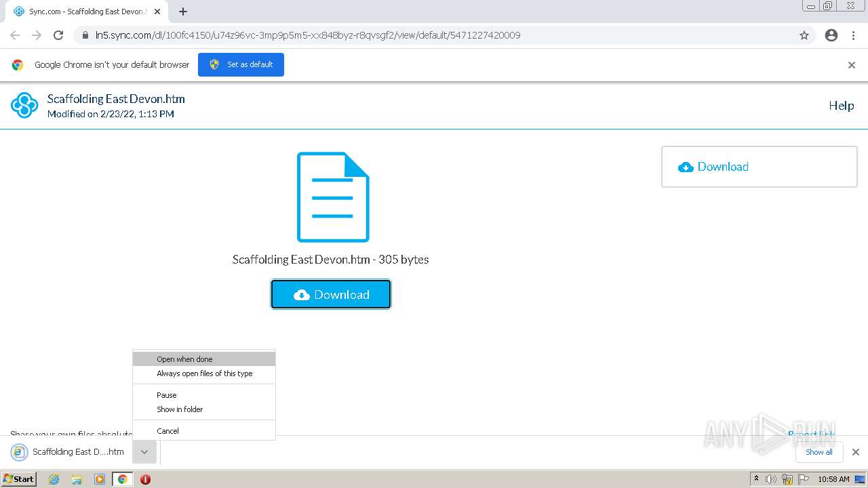This screenshot has width=868, height=488.
Task: Toggle the download item chevron arrow
Action: pyautogui.click(x=144, y=452)
